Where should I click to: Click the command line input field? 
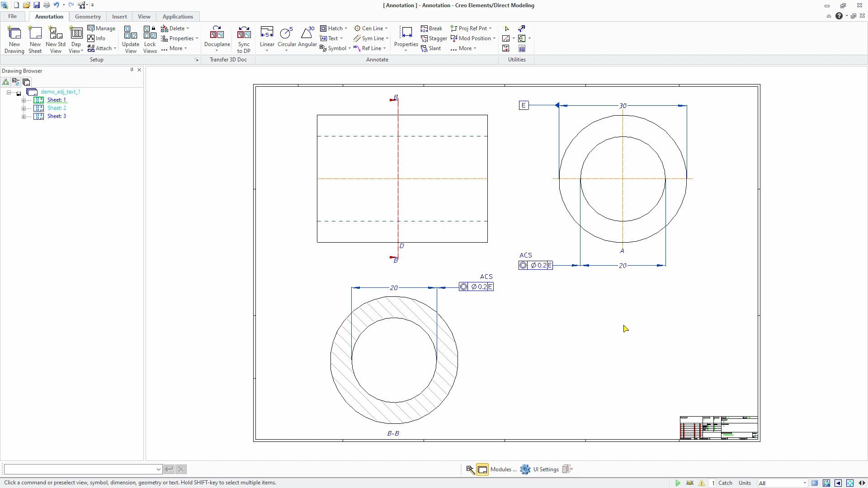[83, 469]
